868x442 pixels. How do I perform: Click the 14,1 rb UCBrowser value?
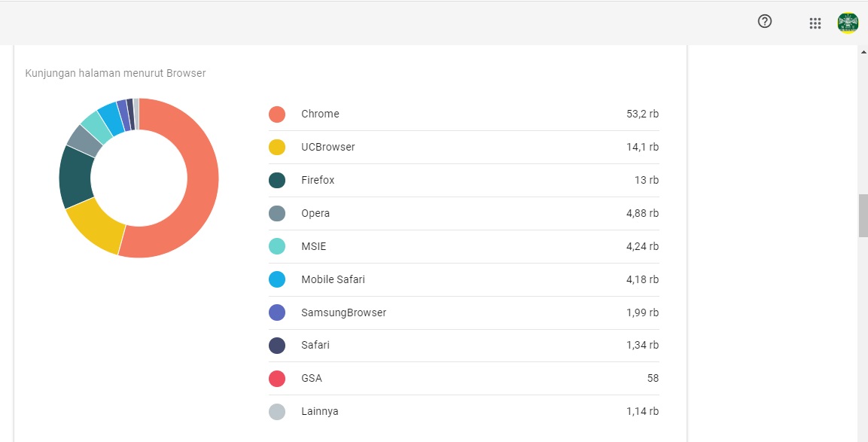(x=643, y=148)
